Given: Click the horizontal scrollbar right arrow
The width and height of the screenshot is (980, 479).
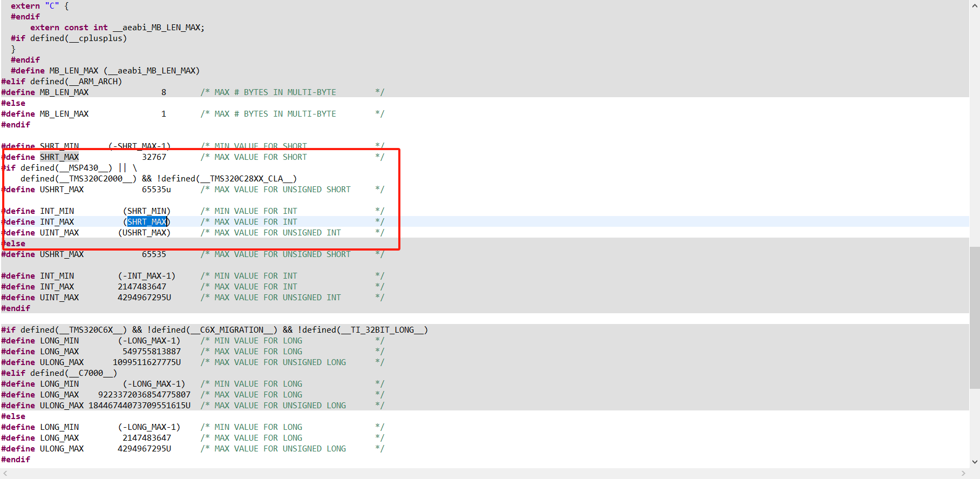Looking at the screenshot, I should 964,474.
